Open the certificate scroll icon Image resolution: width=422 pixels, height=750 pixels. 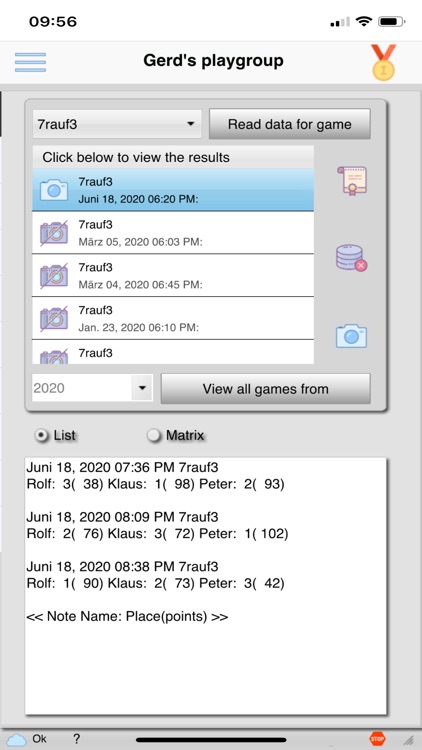pyautogui.click(x=352, y=181)
